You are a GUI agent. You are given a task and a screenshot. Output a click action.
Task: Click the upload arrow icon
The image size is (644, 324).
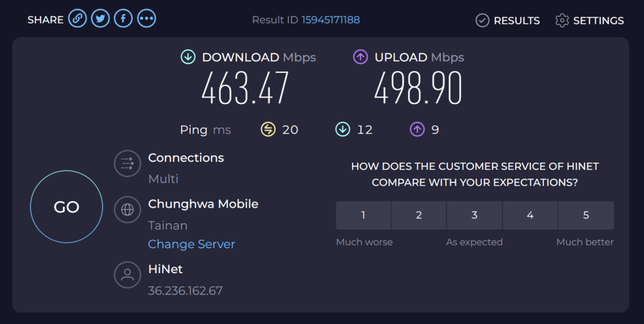tap(360, 57)
